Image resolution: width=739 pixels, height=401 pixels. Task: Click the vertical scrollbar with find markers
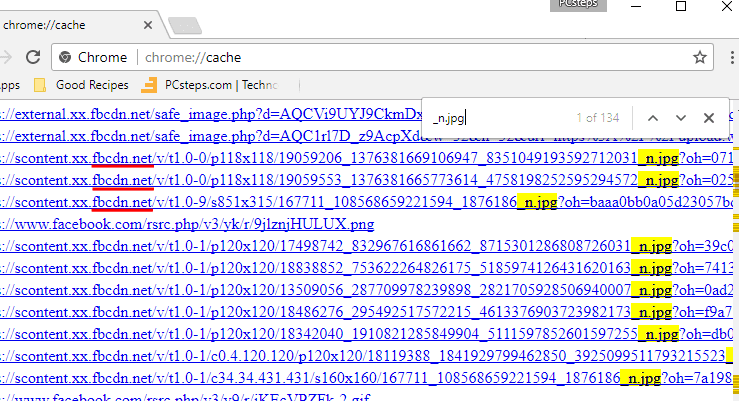(x=736, y=250)
